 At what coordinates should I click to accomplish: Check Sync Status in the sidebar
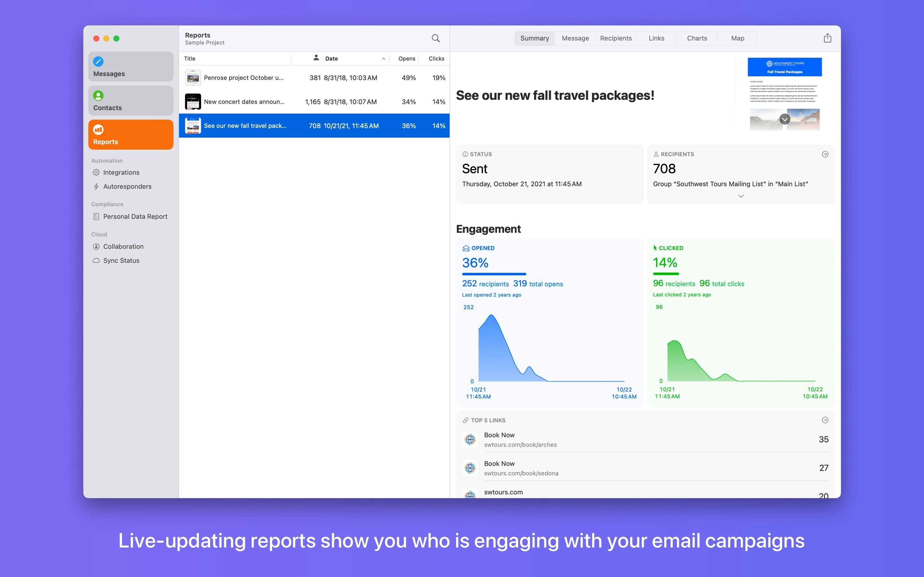click(x=121, y=260)
